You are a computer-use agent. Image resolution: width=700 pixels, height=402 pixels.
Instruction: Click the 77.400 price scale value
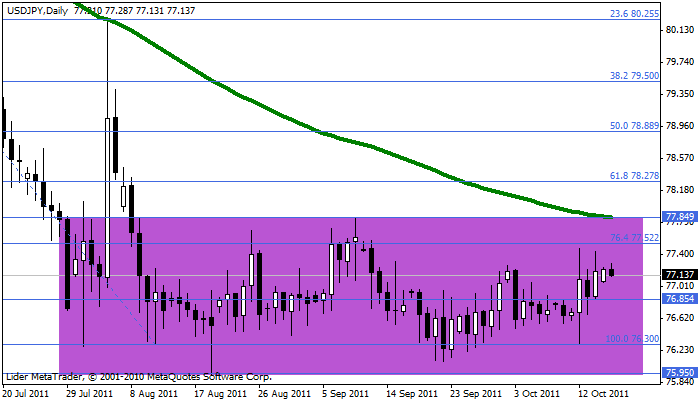(680, 254)
